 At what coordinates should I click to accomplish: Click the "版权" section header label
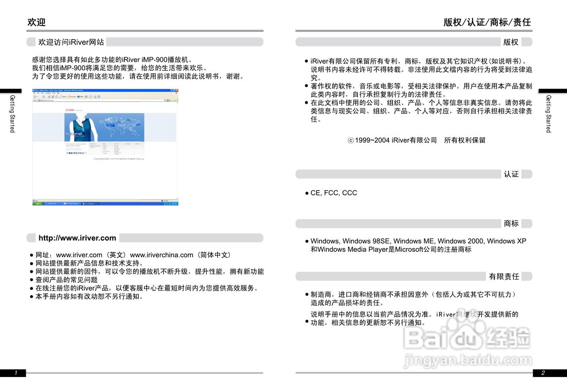[511, 42]
